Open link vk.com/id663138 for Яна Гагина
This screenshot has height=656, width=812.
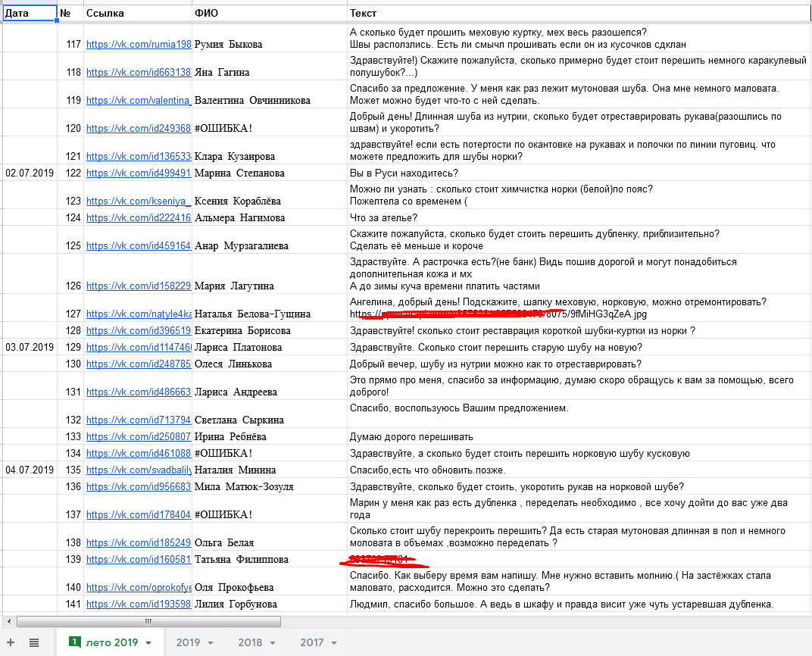point(139,73)
